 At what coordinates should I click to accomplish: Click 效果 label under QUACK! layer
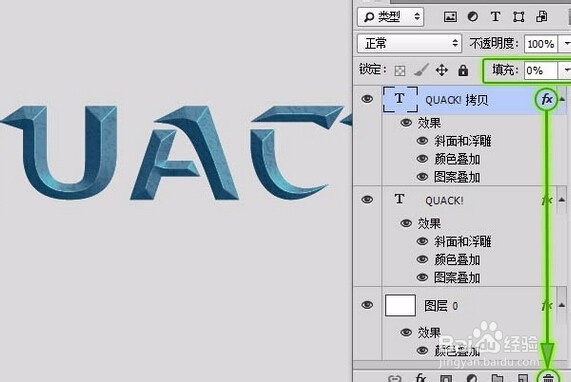(429, 223)
